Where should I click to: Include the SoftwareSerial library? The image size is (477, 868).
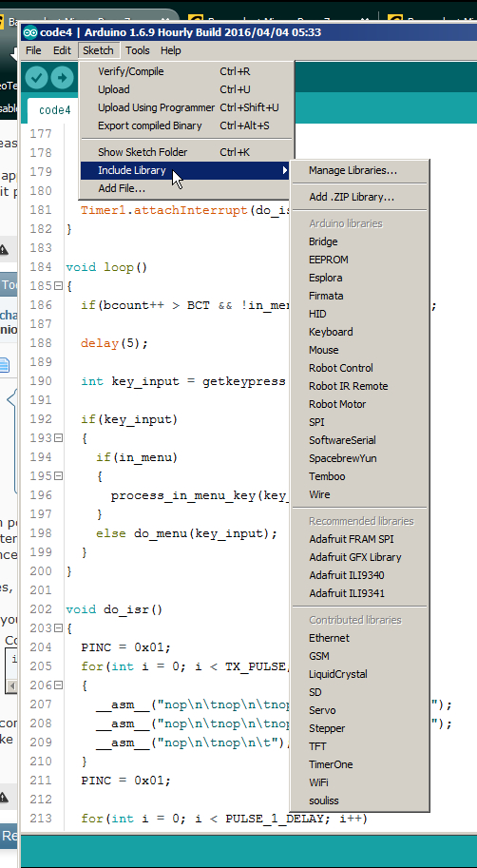click(360, 440)
